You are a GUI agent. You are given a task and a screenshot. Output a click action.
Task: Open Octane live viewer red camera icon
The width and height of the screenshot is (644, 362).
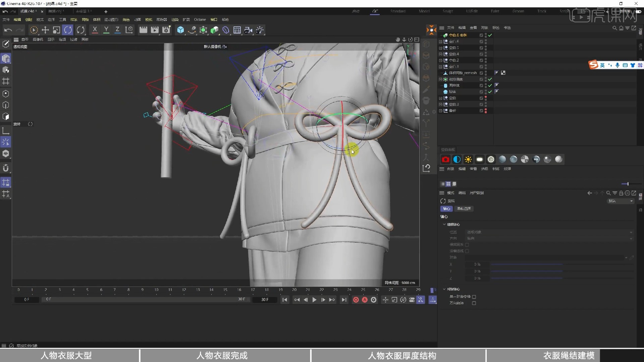(445, 160)
